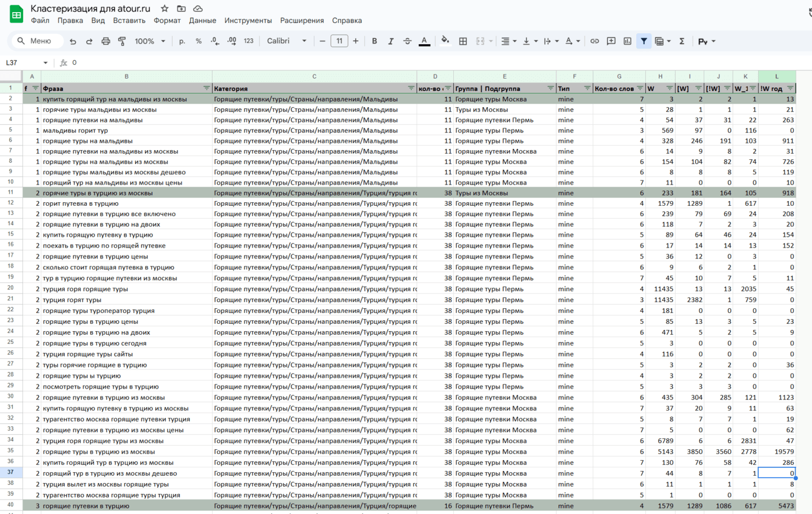Open the Borders grid tool
This screenshot has height=514, width=812.
[x=463, y=41]
